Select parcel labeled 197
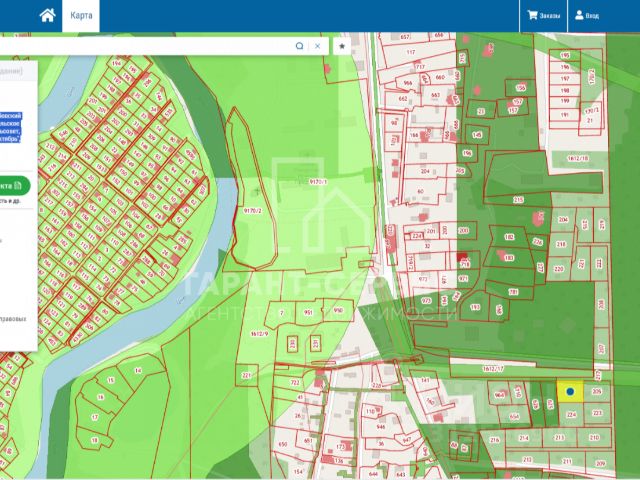This screenshot has width=640, height=480. coord(565,78)
